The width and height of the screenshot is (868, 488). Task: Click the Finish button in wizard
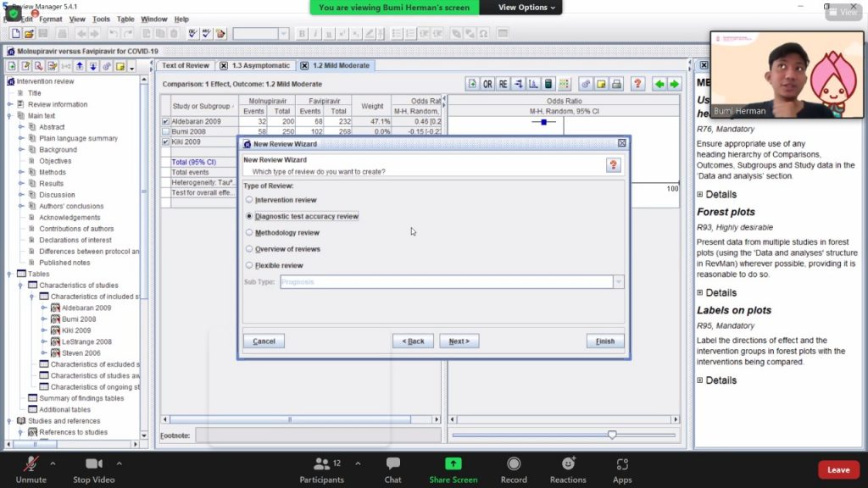tap(605, 341)
